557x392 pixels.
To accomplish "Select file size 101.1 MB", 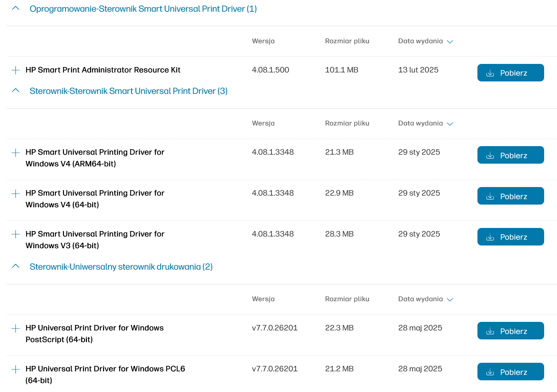I will [x=342, y=70].
